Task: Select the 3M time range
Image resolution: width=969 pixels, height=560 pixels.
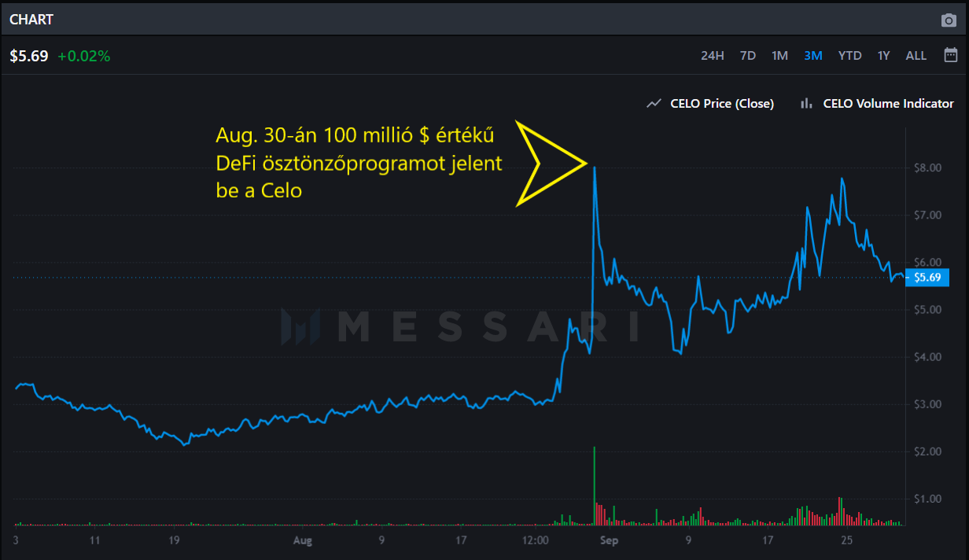Action: (x=813, y=56)
